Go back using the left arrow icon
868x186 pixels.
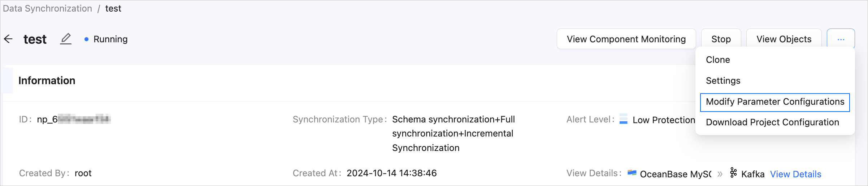8,39
